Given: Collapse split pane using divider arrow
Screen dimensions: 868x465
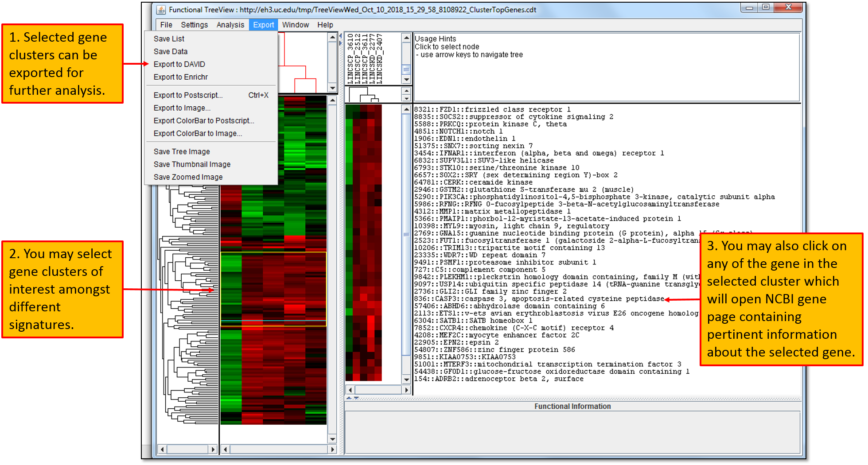Looking at the screenshot, I should (341, 36).
